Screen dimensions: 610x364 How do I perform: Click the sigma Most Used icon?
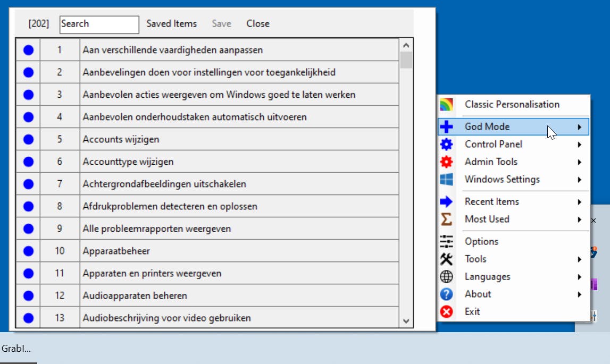click(x=446, y=219)
